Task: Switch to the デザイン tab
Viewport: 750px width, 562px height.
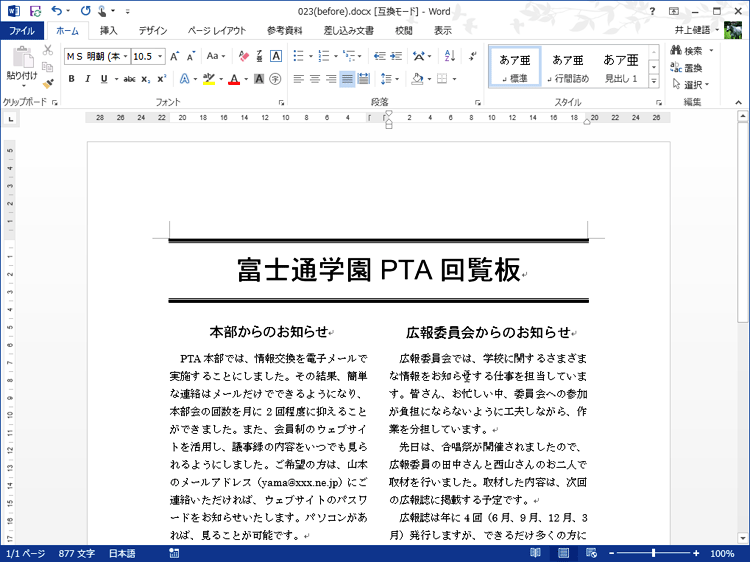Action: [153, 31]
